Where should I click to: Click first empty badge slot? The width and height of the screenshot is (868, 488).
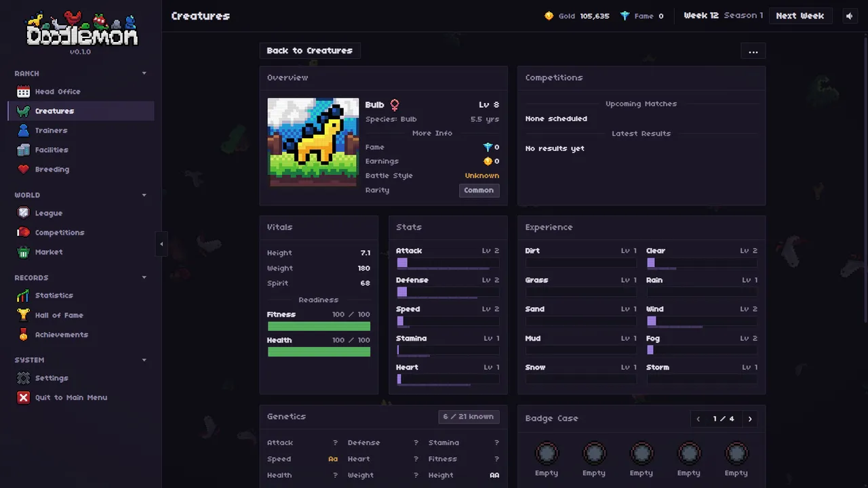click(x=547, y=453)
